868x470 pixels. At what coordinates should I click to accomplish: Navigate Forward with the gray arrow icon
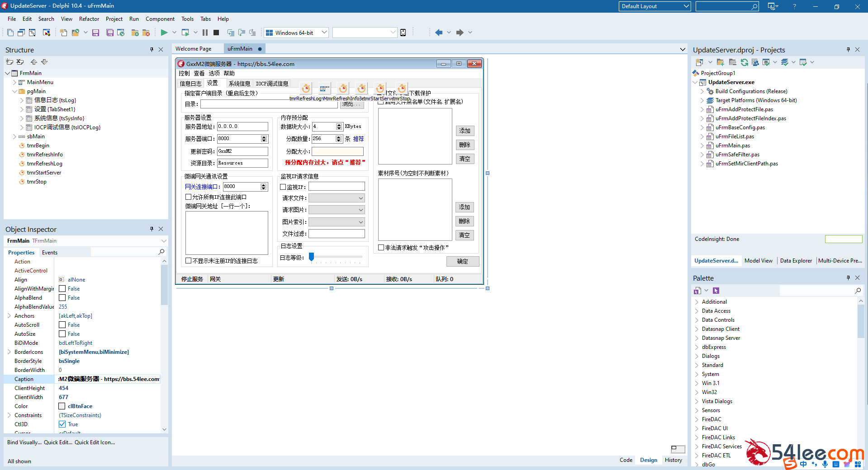(x=460, y=33)
